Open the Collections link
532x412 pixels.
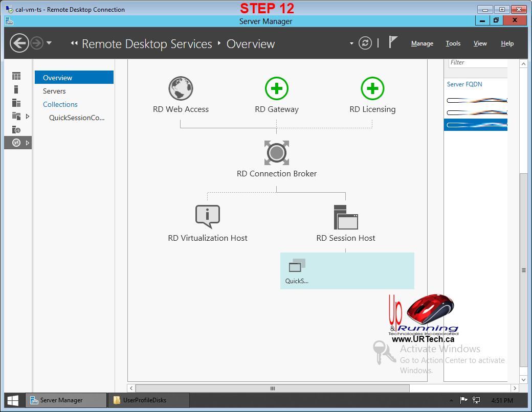(x=60, y=104)
